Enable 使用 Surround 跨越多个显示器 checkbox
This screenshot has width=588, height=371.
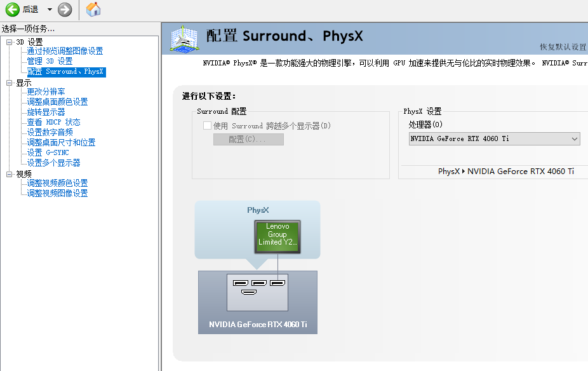pos(207,125)
